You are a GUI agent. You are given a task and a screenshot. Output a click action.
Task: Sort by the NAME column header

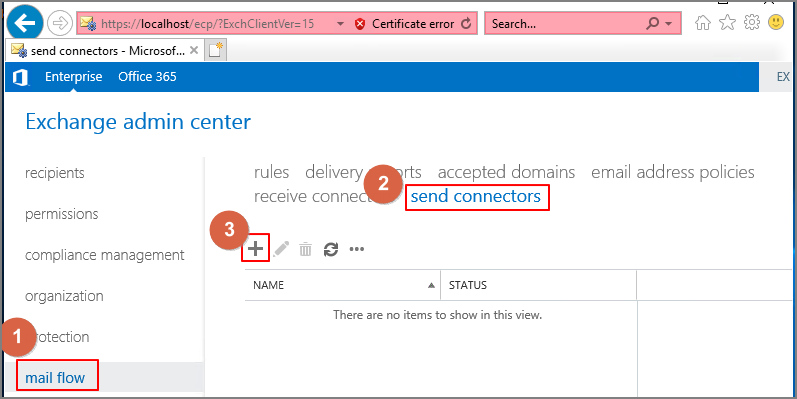[x=343, y=285]
